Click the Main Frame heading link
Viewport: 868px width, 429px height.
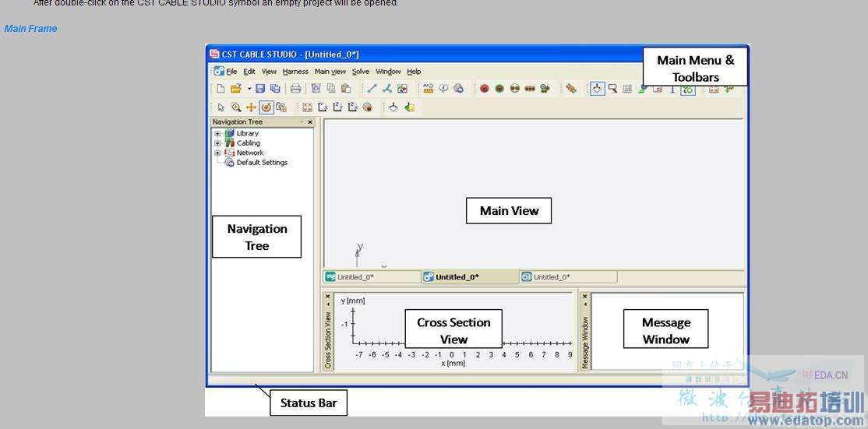tap(30, 29)
